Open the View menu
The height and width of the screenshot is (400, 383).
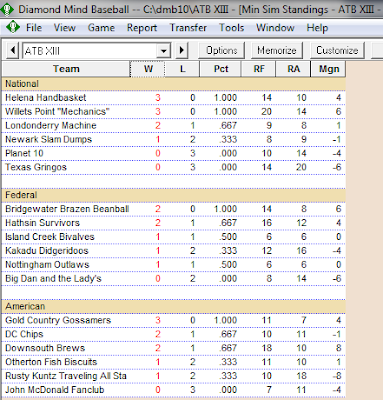click(64, 28)
